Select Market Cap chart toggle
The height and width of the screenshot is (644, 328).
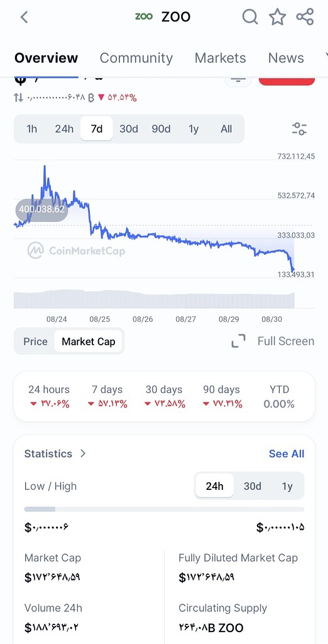(x=88, y=341)
